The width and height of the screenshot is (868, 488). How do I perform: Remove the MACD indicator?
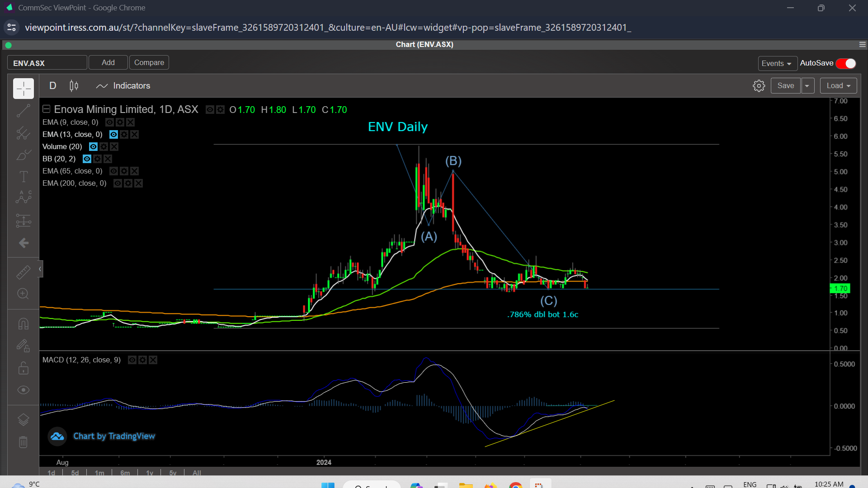(x=153, y=360)
